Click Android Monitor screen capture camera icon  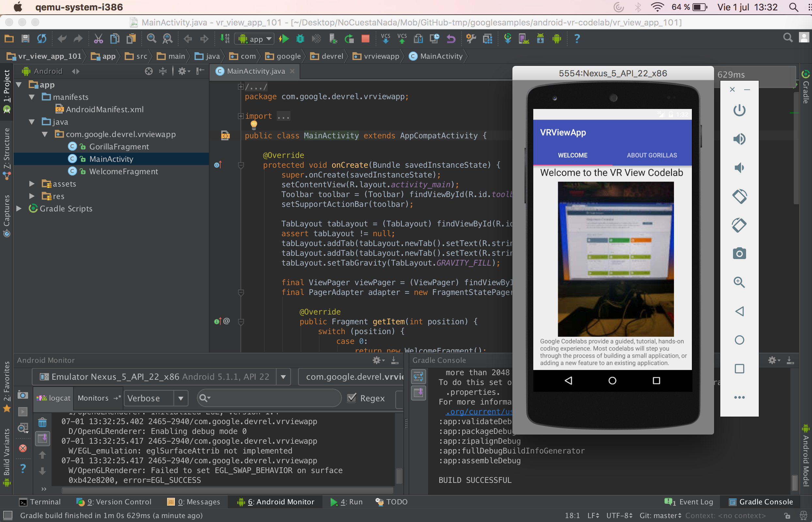pyautogui.click(x=23, y=395)
